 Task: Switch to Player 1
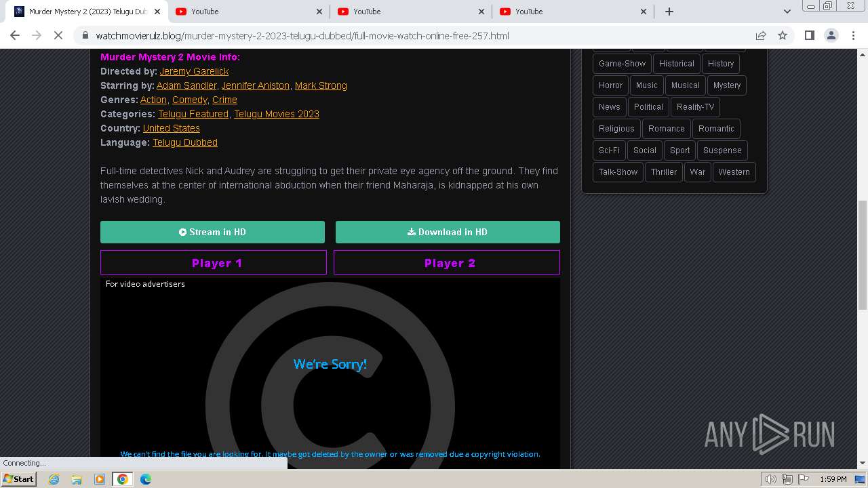tap(214, 263)
